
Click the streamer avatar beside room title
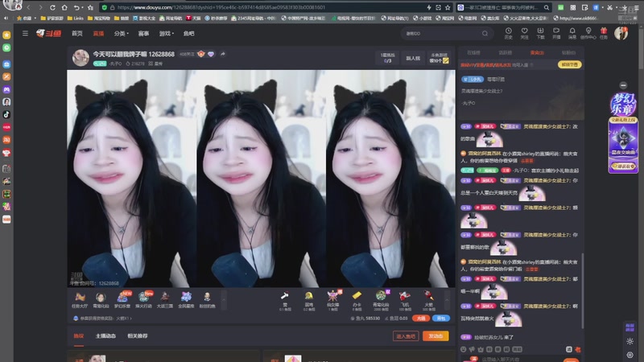coord(80,58)
